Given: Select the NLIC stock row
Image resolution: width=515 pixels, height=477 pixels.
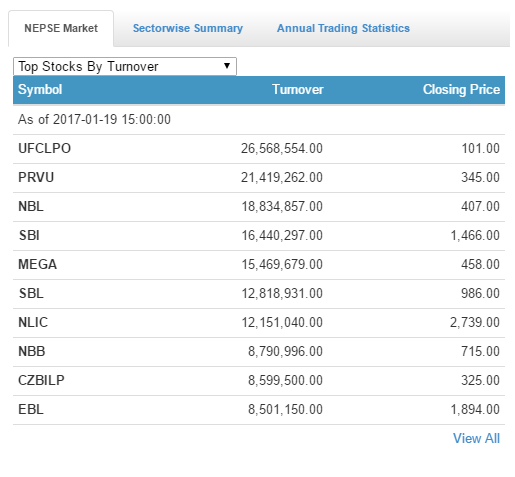Looking at the screenshot, I should click(259, 323).
